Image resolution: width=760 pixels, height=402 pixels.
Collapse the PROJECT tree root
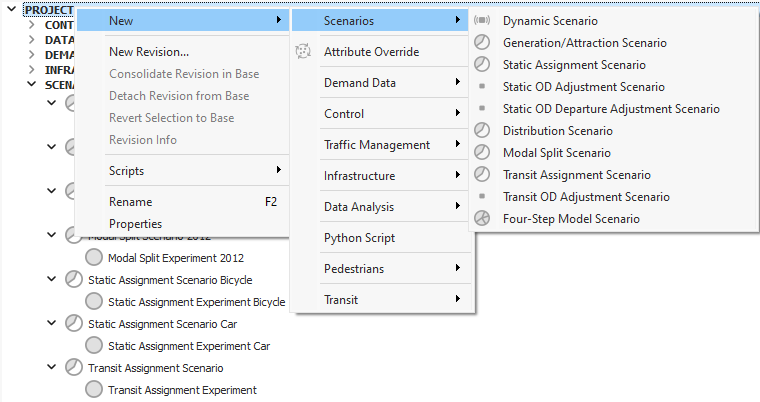tap(12, 10)
